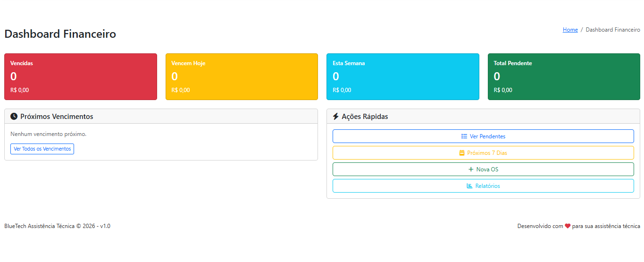
Task: Click R$ 0,00 in Vencem Hoje card
Action: point(181,90)
